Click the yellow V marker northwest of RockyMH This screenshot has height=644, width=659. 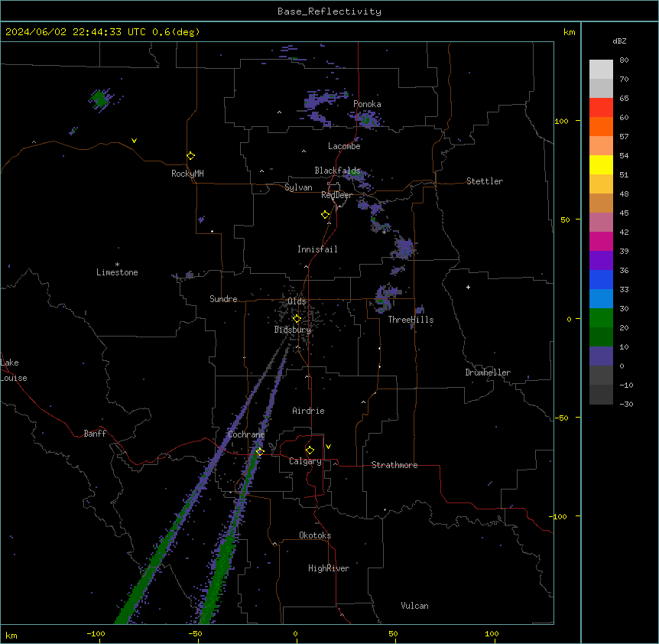[134, 141]
